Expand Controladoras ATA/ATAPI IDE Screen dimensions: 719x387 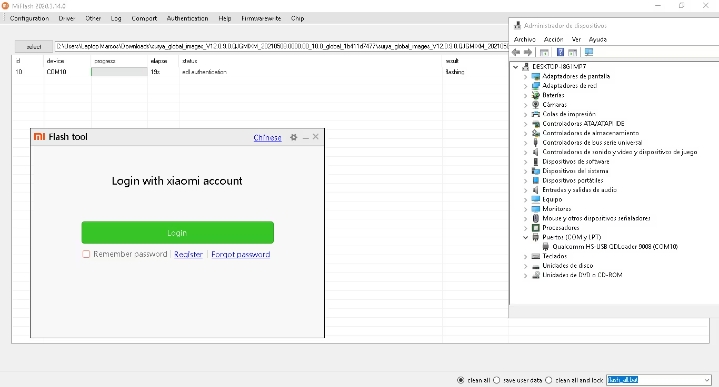point(525,124)
